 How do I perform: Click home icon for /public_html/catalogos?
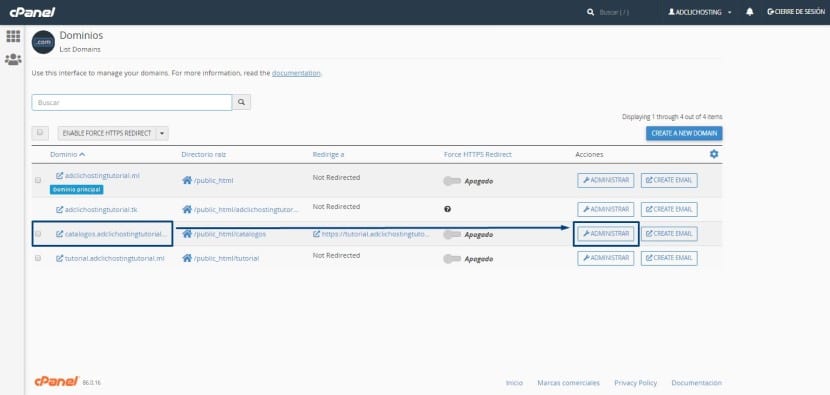187,234
